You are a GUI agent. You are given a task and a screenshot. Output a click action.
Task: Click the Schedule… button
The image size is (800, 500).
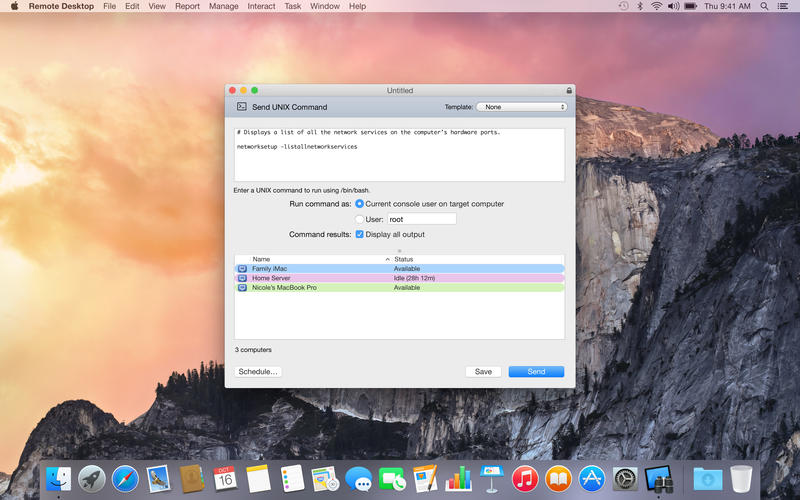(x=258, y=372)
